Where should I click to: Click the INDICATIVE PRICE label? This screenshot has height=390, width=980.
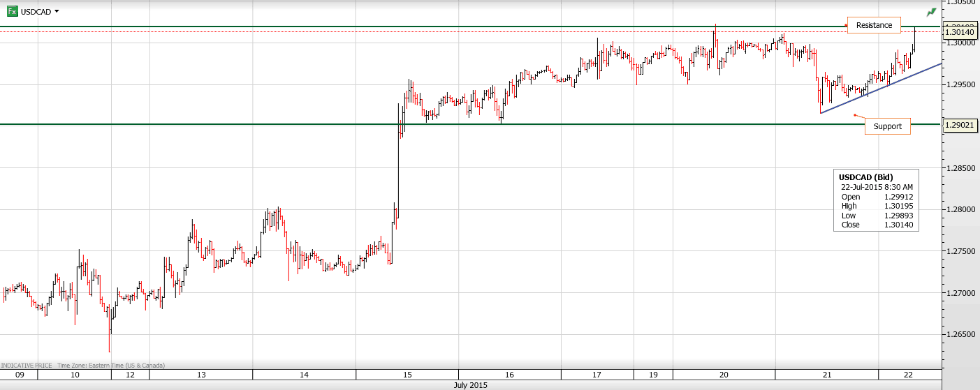point(27,365)
